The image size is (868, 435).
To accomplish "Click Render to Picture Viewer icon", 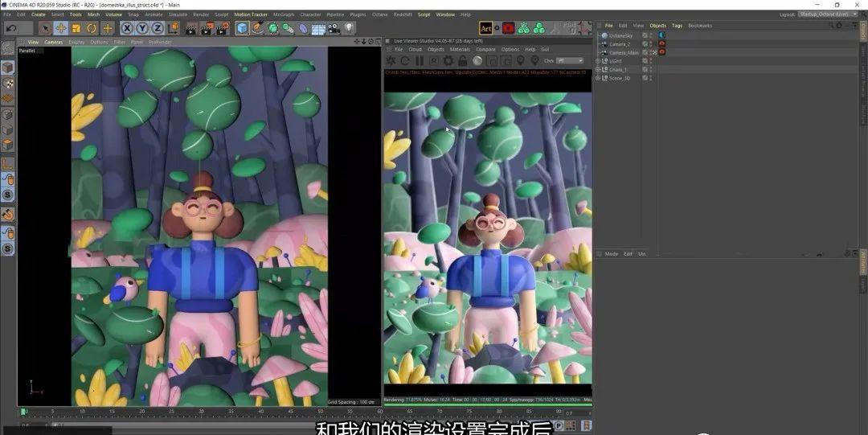I will tap(207, 28).
